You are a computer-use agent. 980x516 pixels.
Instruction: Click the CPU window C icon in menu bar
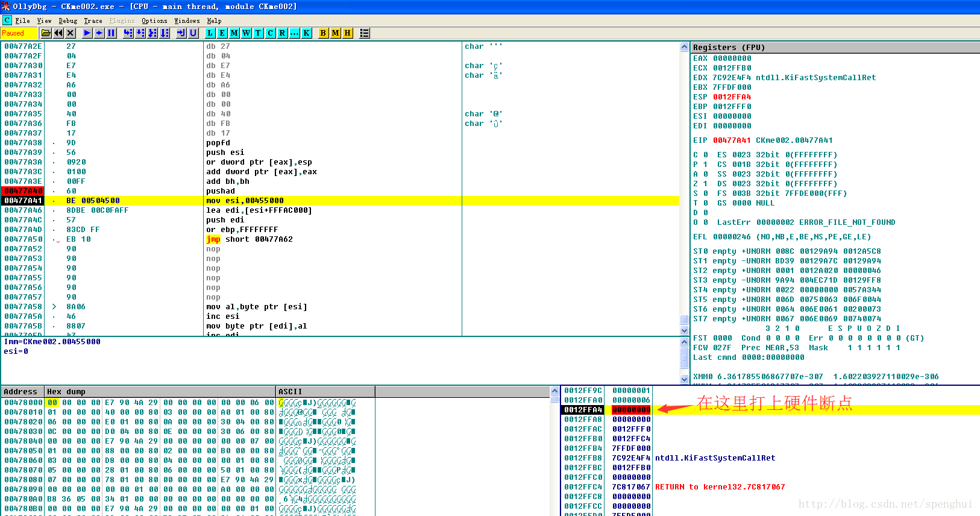click(7, 20)
